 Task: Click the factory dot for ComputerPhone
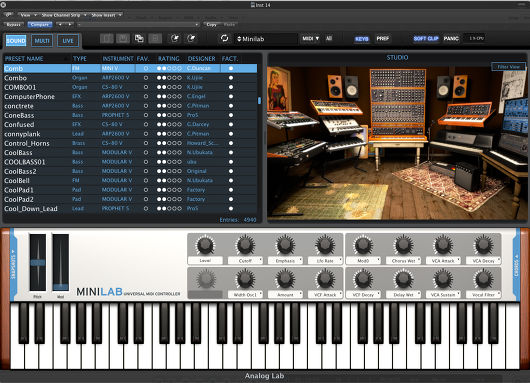tap(231, 96)
